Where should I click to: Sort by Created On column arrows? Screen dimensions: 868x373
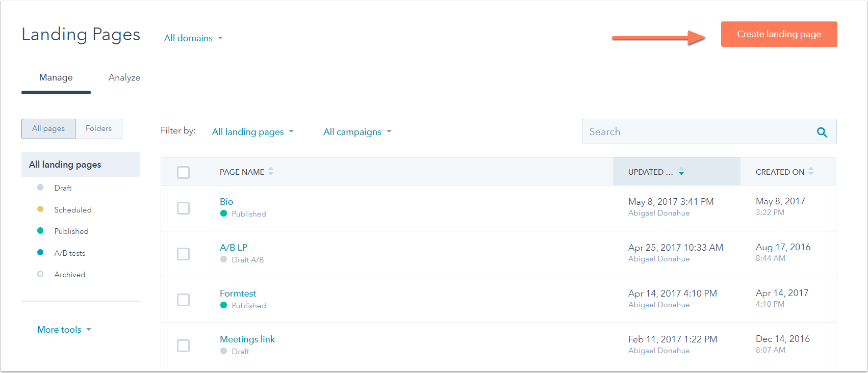[811, 172]
